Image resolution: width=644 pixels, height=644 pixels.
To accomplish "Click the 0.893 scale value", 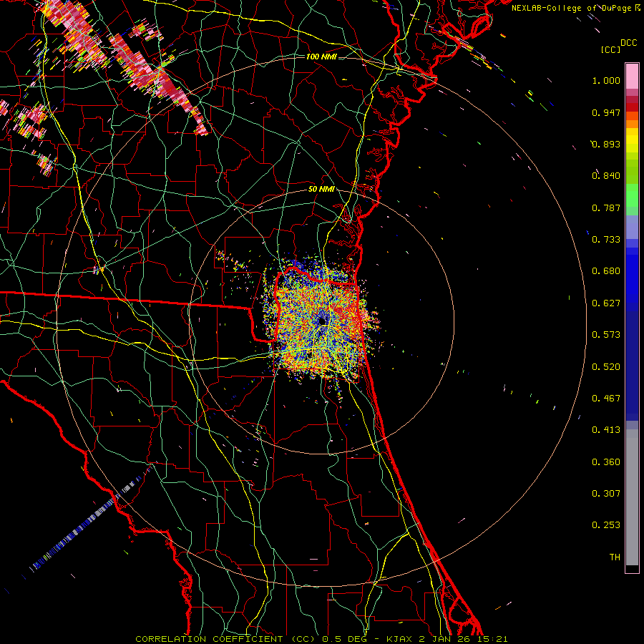I will tap(606, 144).
